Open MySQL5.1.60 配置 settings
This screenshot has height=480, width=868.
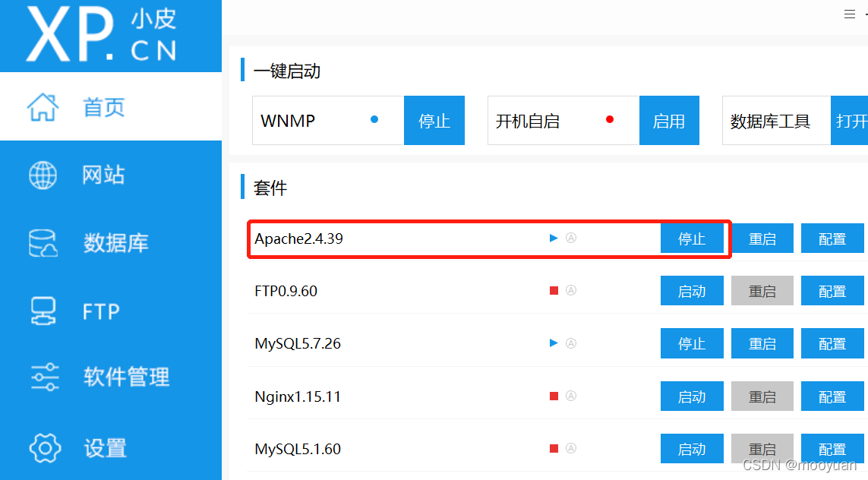pos(832,448)
